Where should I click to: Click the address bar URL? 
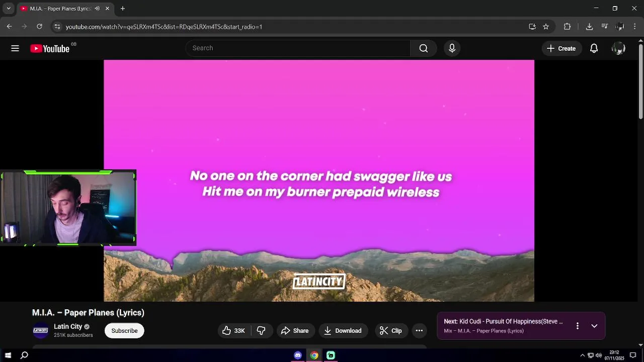point(164,27)
